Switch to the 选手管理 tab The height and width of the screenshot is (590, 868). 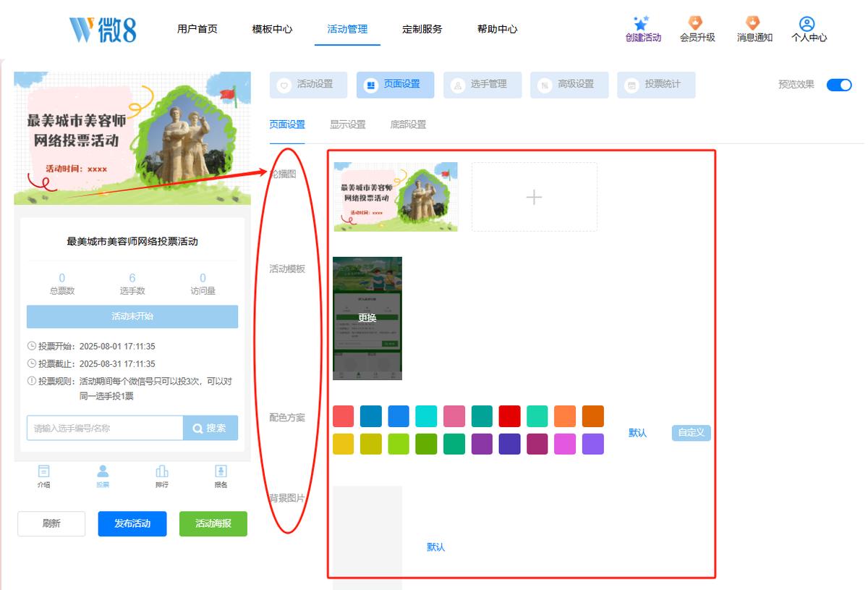[482, 85]
